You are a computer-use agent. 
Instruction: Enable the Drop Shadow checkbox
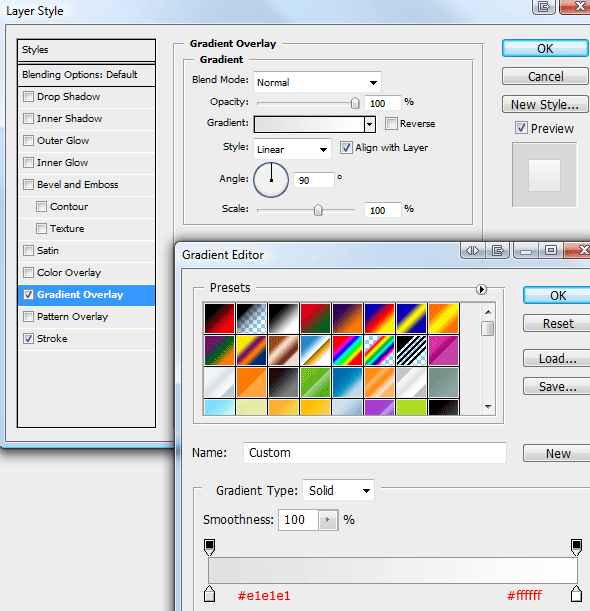[28, 96]
